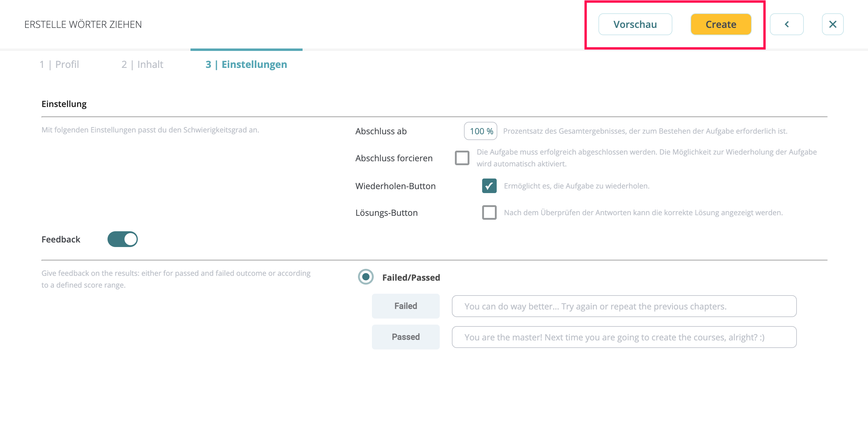Open the Vorschau preview
The height and width of the screenshot is (431, 868).
pos(635,24)
